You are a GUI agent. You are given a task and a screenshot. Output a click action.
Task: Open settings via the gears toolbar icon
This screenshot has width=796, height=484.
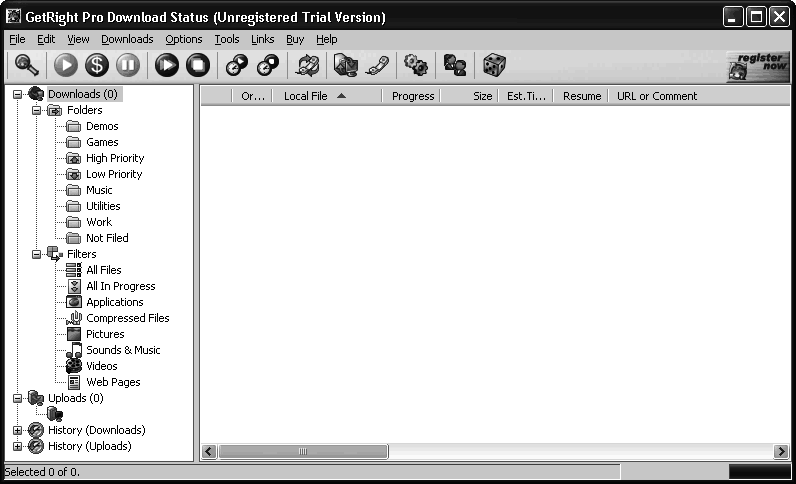pos(415,65)
